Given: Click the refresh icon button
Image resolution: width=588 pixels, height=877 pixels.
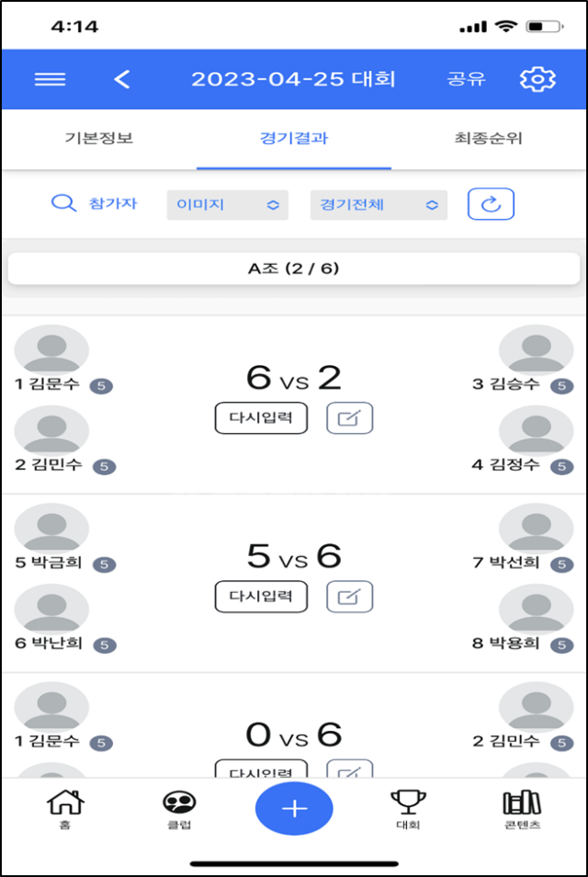Looking at the screenshot, I should click(x=491, y=205).
